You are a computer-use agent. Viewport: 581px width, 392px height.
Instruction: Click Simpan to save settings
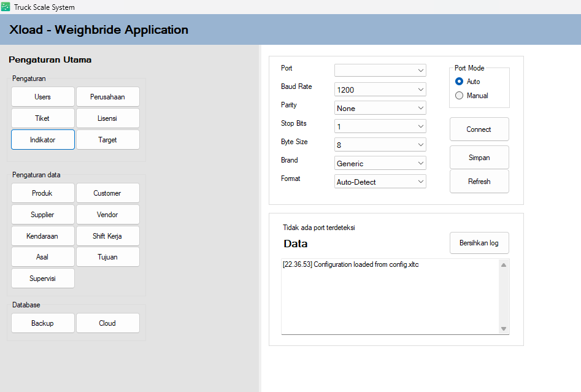click(479, 158)
